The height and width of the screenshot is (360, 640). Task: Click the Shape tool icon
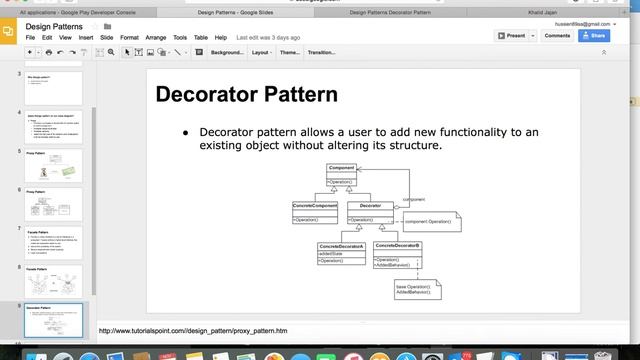[x=162, y=52]
